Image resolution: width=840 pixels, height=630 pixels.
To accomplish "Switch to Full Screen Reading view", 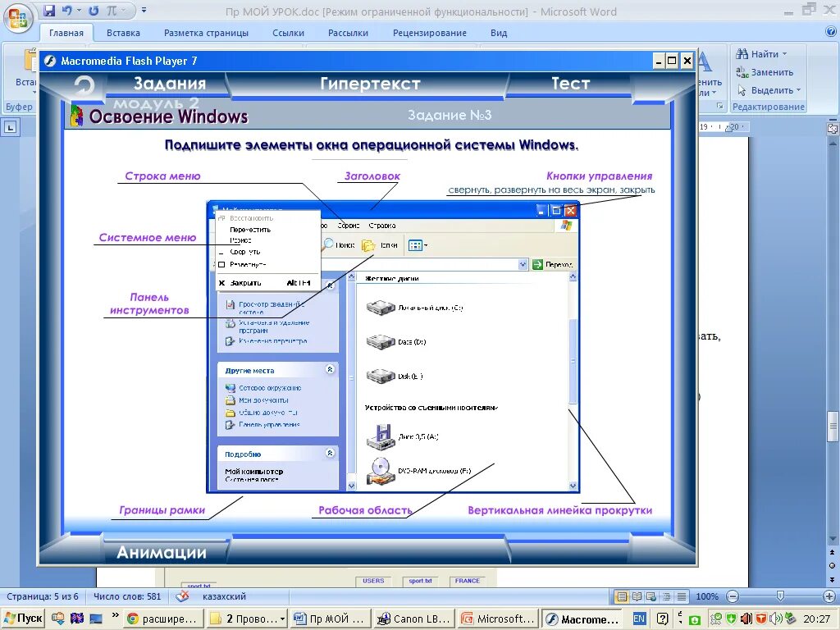I will click(x=637, y=596).
